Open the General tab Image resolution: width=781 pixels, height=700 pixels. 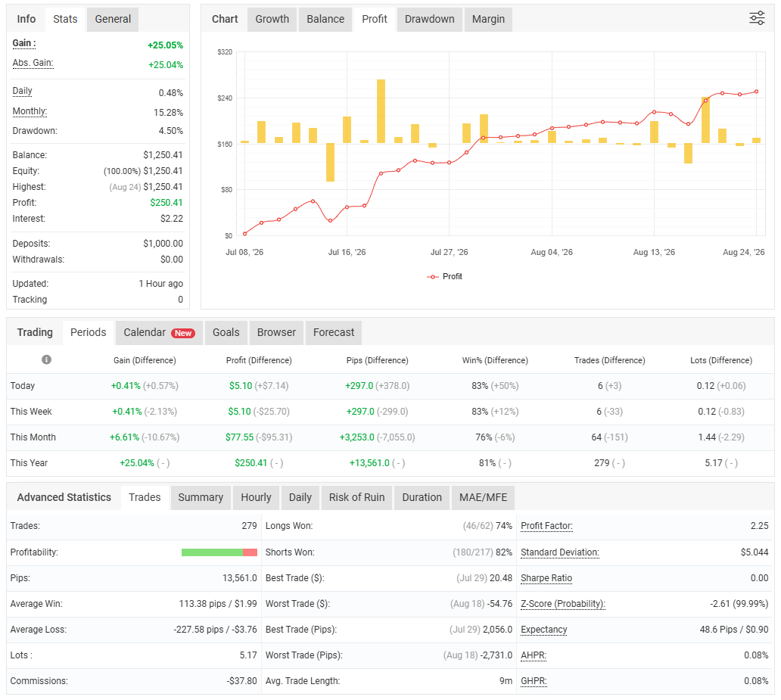click(x=113, y=20)
